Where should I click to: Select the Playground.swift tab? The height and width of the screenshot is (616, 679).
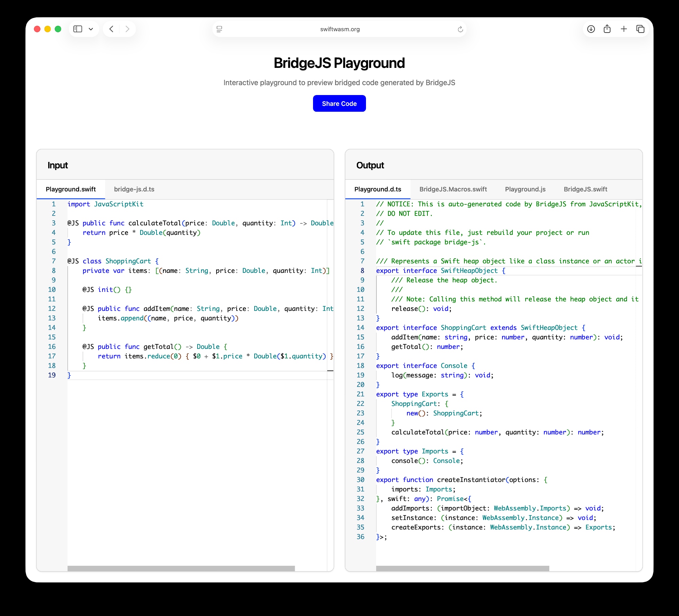point(71,189)
